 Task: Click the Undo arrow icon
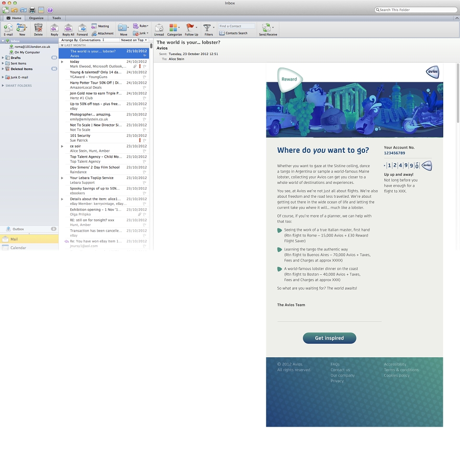coord(14,10)
